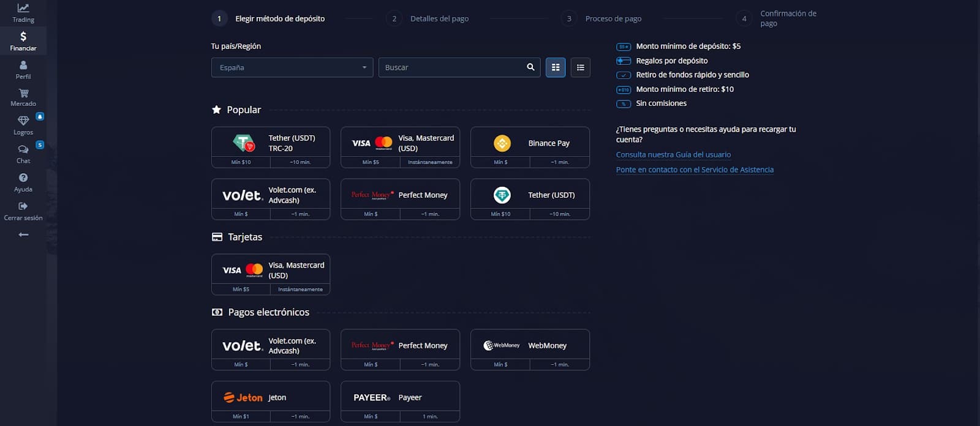Open the Guía del usuario link

[x=673, y=155]
